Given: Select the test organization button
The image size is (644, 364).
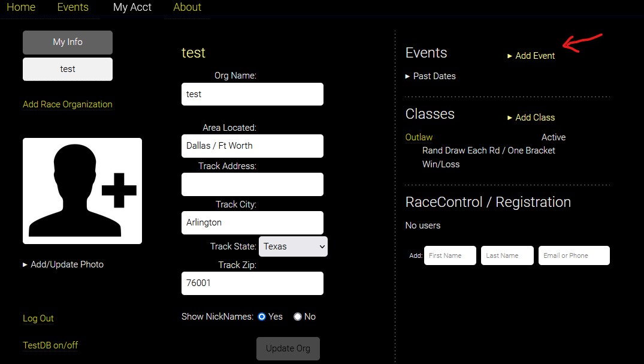Looking at the screenshot, I should click(x=68, y=69).
